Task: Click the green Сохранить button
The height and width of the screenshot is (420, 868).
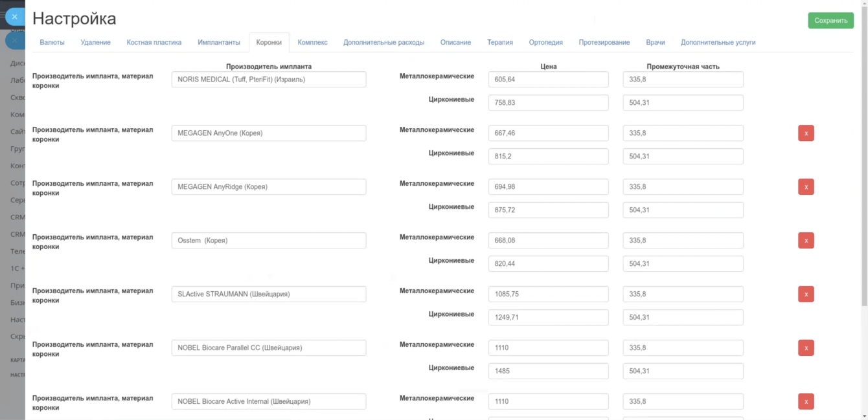Action: pyautogui.click(x=830, y=21)
